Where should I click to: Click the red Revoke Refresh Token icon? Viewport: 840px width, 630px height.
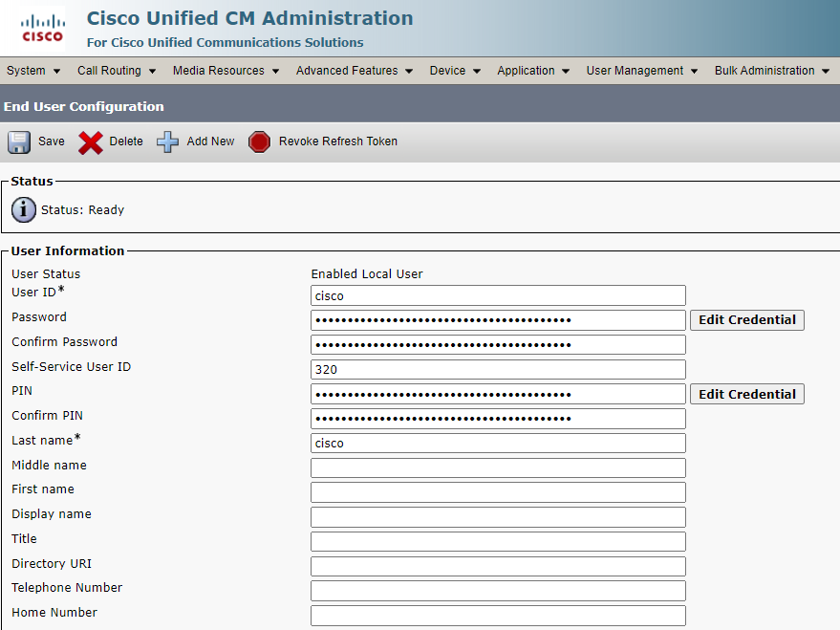click(x=259, y=141)
